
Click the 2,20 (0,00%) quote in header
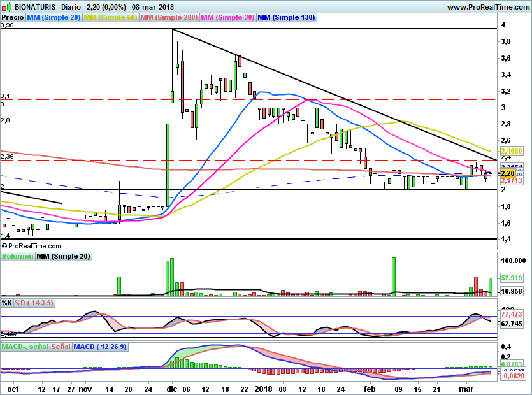click(x=106, y=7)
